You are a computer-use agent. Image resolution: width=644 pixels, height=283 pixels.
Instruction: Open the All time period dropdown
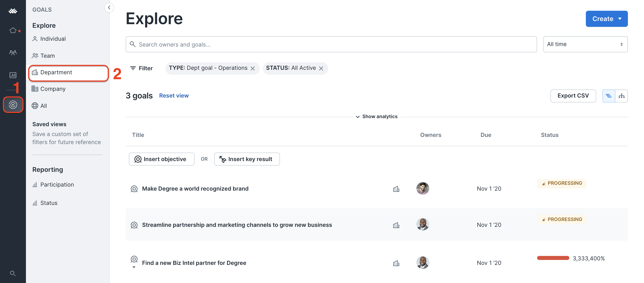pos(585,44)
